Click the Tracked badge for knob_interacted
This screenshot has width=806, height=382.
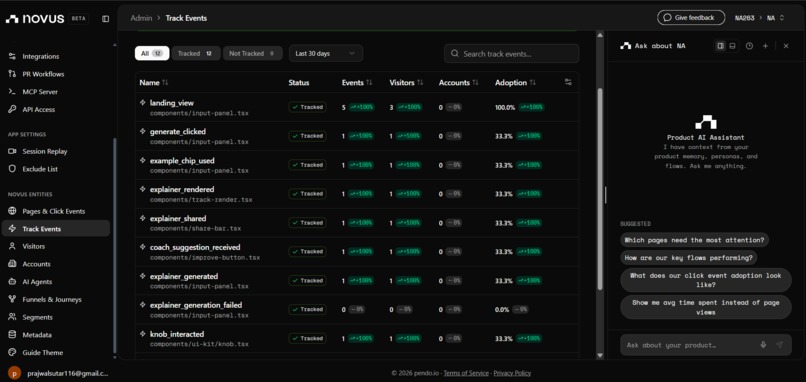click(307, 338)
